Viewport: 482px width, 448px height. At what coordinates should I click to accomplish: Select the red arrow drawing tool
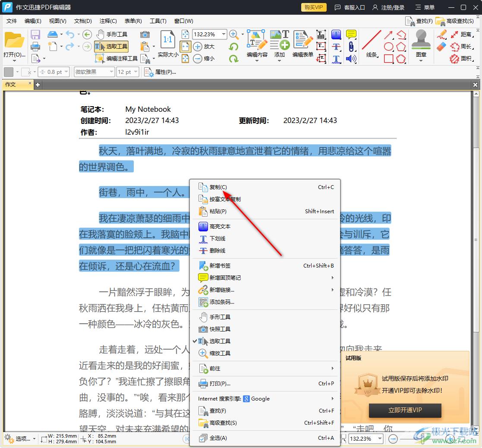pos(389,35)
